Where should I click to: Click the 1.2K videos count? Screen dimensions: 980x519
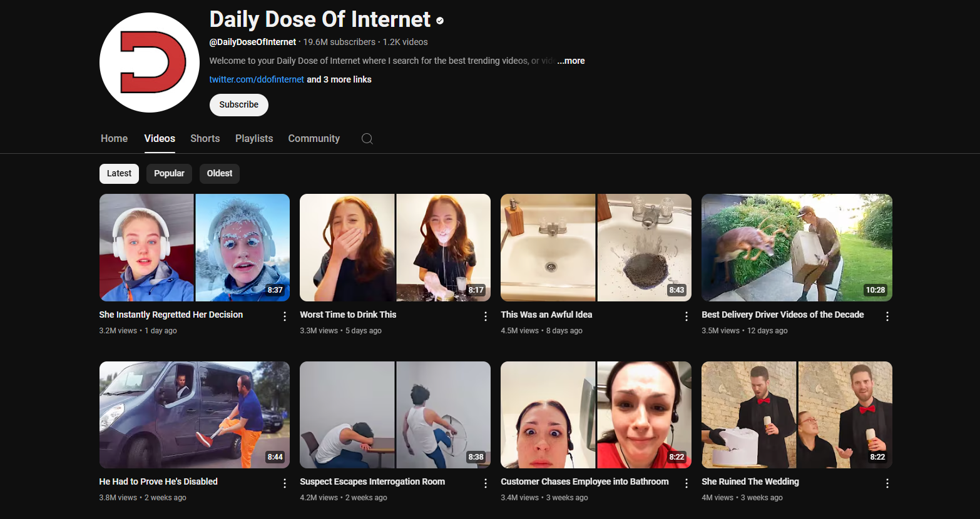(x=406, y=42)
